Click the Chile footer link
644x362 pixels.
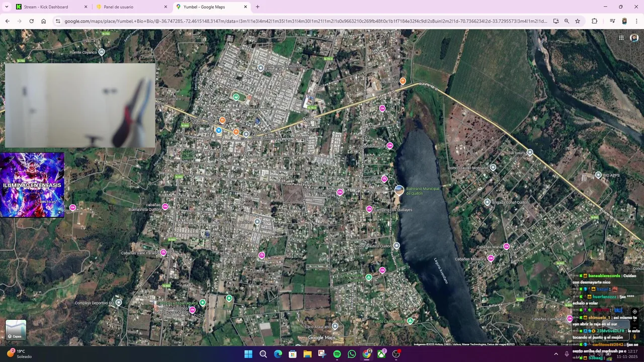coord(522,344)
